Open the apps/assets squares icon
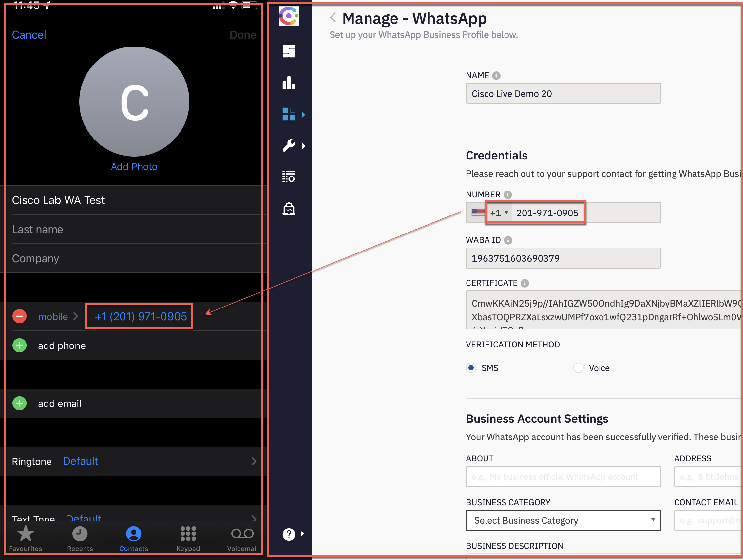The height and width of the screenshot is (560, 743). (x=289, y=114)
